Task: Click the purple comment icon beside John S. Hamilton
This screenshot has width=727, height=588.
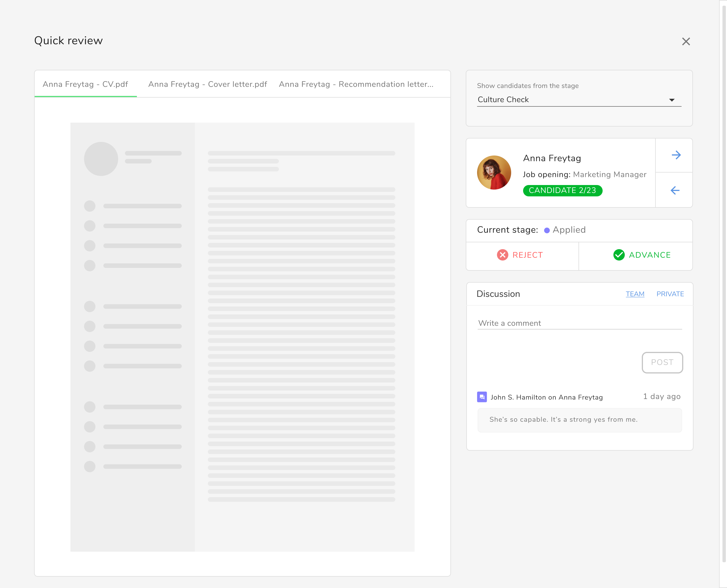Action: [x=482, y=397]
